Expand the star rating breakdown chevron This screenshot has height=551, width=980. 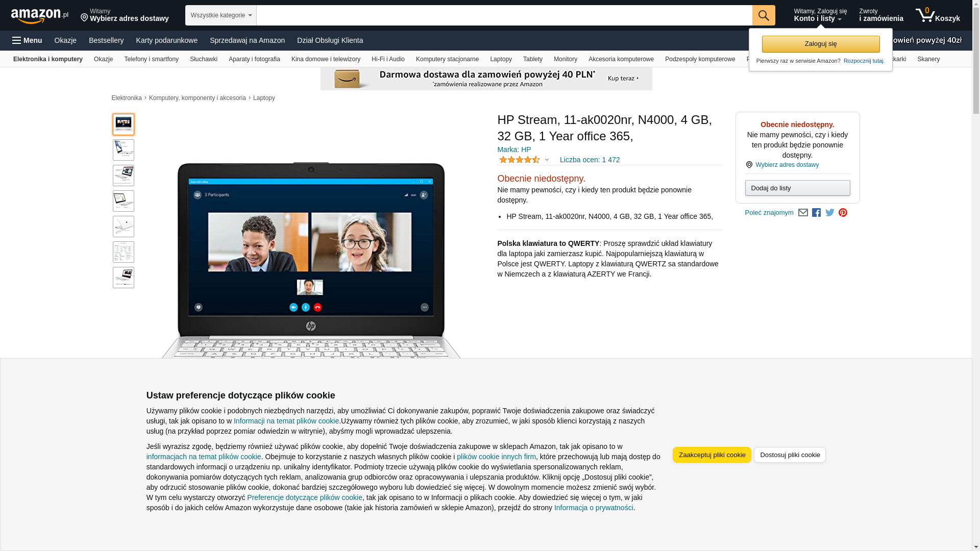[x=547, y=160]
